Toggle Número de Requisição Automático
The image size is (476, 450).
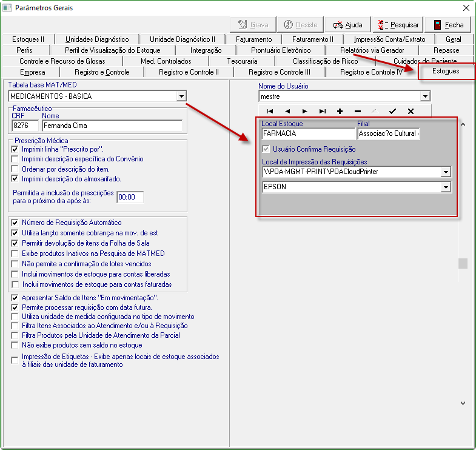tap(15, 223)
